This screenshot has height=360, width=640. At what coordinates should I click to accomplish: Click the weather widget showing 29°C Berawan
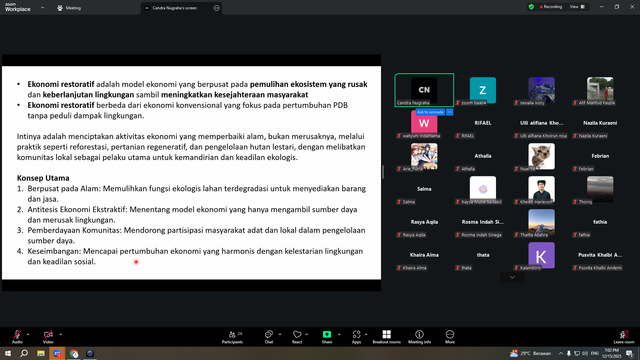coord(530,353)
